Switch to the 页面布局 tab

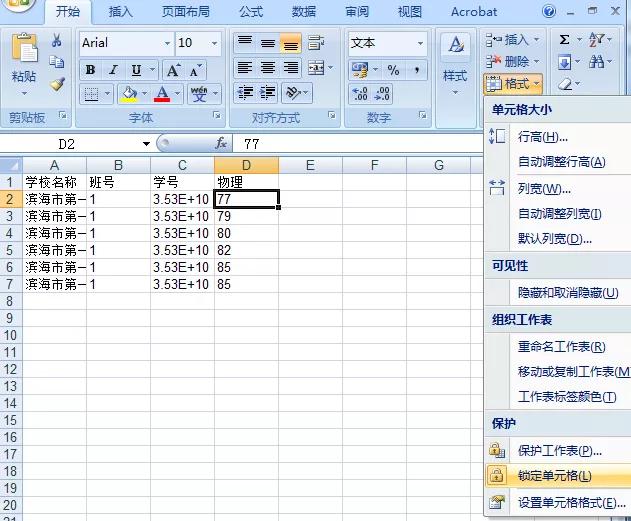tap(186, 12)
